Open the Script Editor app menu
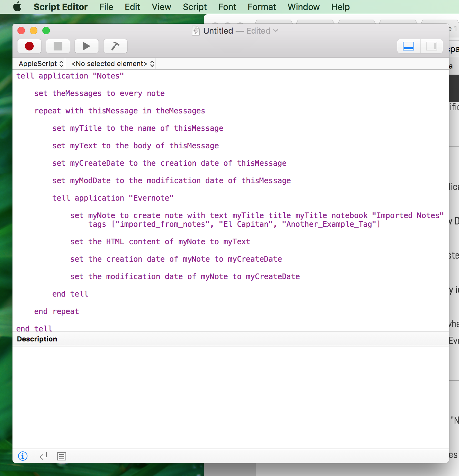 tap(60, 7)
